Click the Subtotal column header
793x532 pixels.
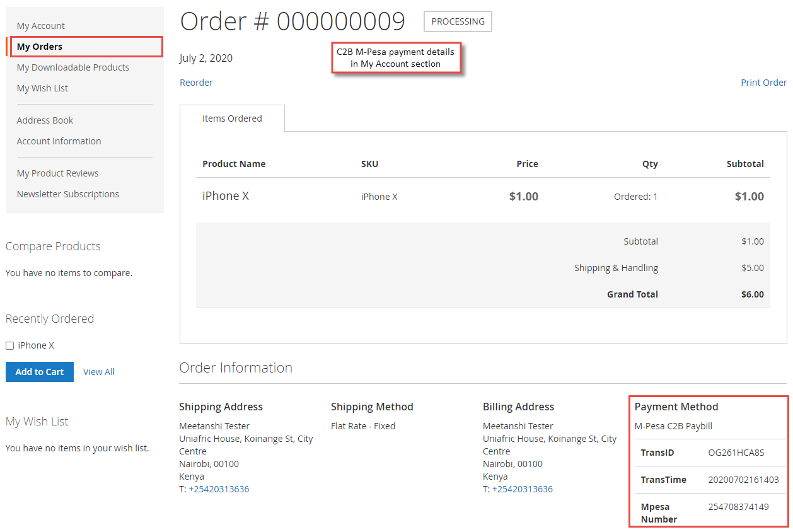click(x=745, y=164)
